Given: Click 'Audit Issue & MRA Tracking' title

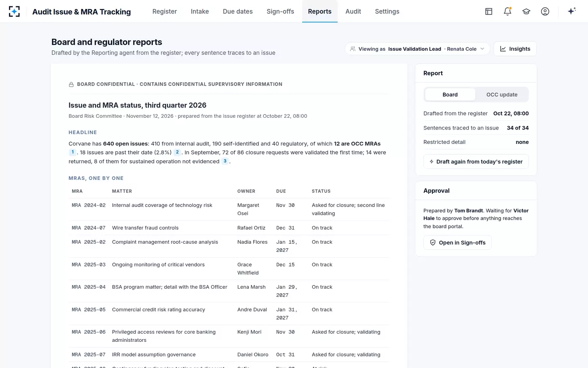Looking at the screenshot, I should pos(82,12).
